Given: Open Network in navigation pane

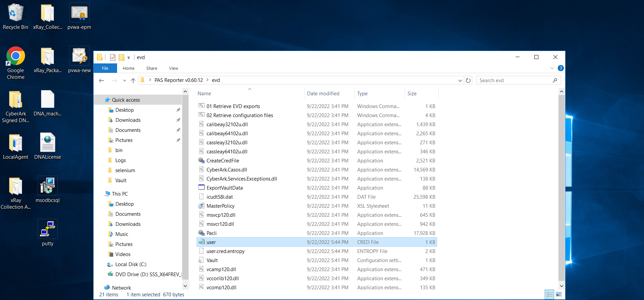Looking at the screenshot, I should tap(121, 288).
